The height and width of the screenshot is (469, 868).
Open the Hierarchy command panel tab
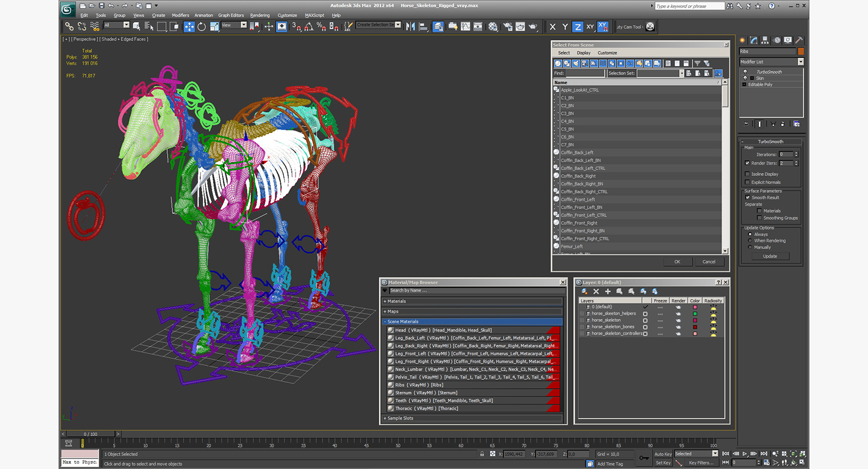765,40
